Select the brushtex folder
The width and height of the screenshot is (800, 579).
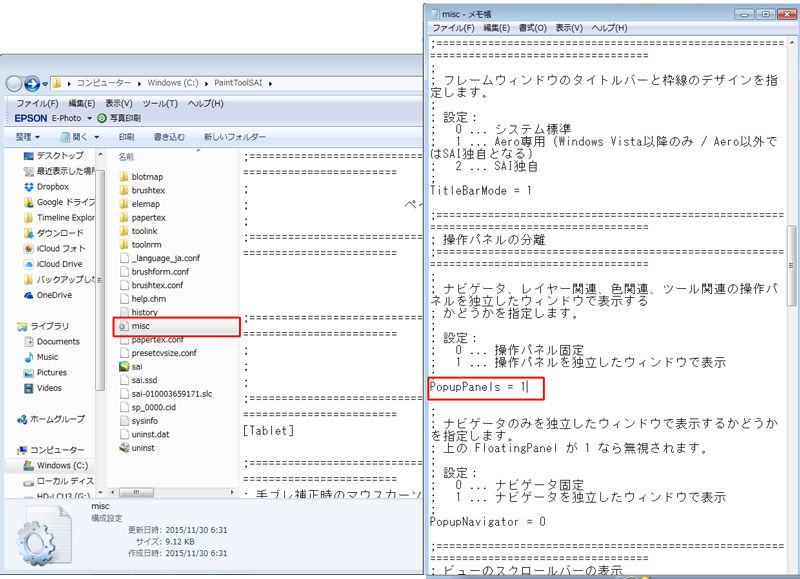142,190
